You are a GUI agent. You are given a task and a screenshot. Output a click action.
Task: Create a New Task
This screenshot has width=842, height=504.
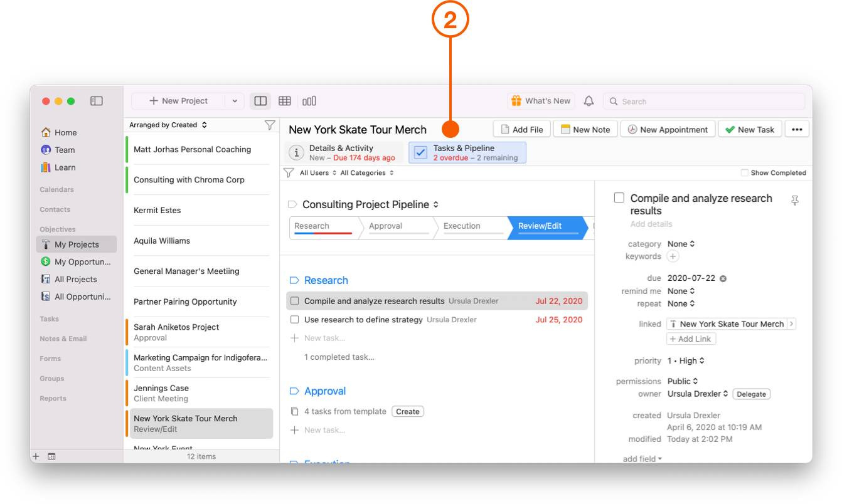coord(750,129)
